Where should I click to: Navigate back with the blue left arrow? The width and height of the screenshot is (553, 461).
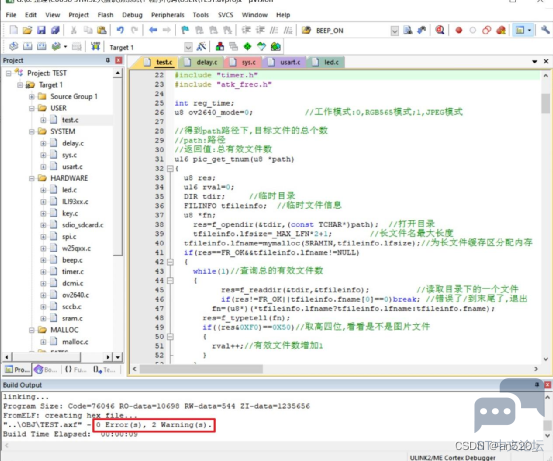click(x=153, y=30)
